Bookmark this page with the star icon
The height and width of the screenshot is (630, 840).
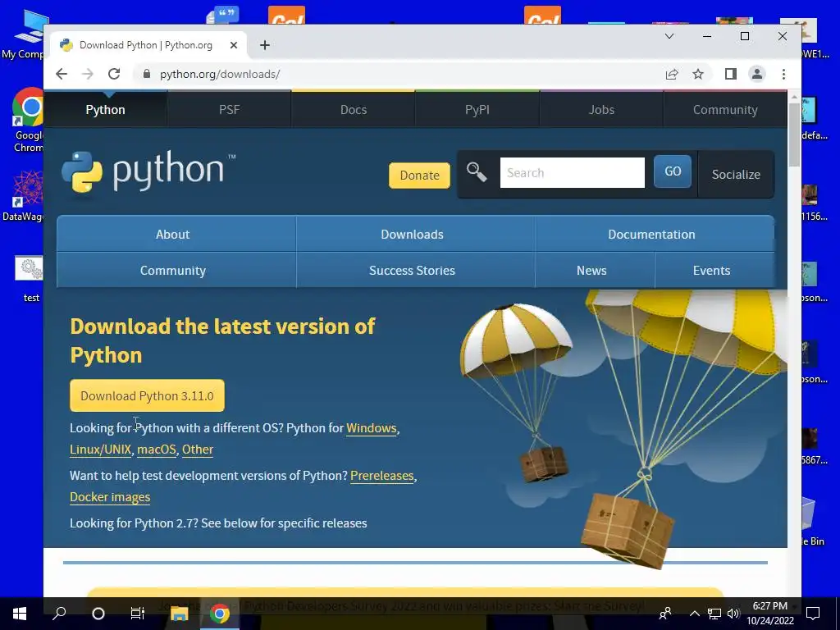(697, 74)
